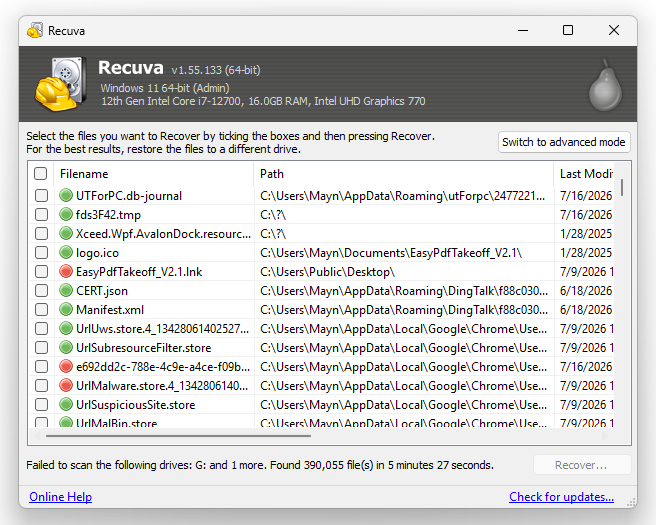Minimize the Recuva window
The height and width of the screenshot is (525, 656).
pyautogui.click(x=523, y=30)
